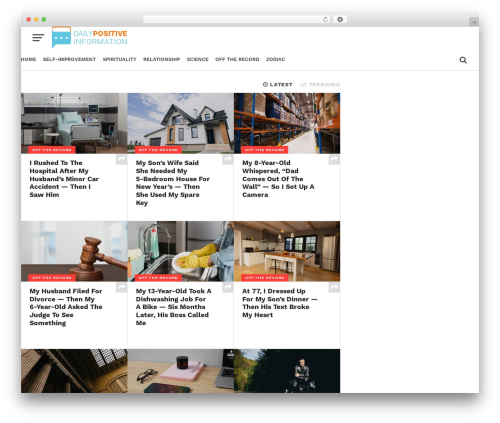
Task: Click the Daily Positive Information logo
Action: click(89, 37)
